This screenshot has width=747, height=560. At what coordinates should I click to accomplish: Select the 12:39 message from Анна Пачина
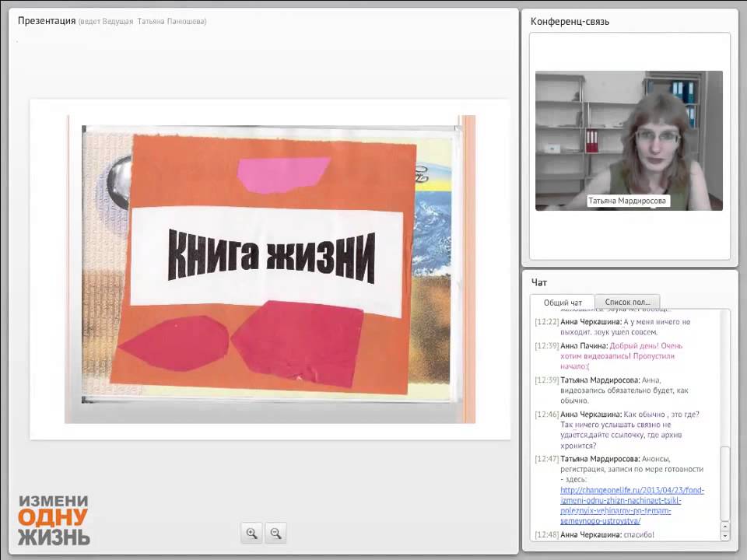(608, 355)
